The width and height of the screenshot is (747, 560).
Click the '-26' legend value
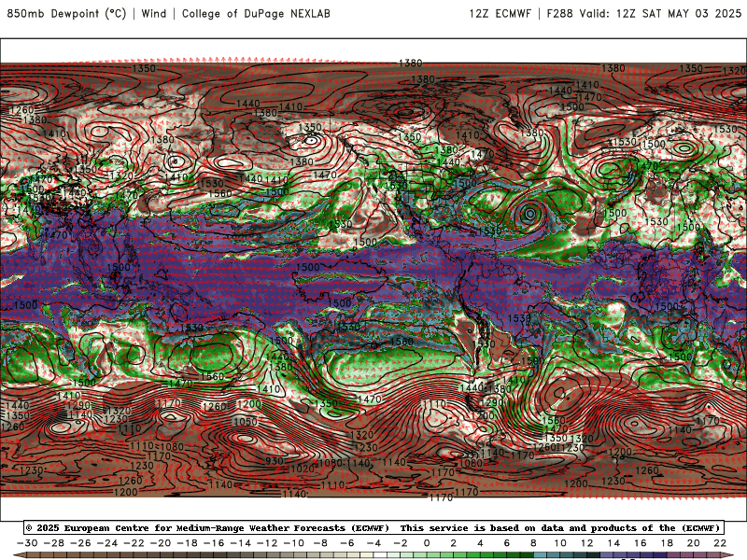pyautogui.click(x=80, y=543)
